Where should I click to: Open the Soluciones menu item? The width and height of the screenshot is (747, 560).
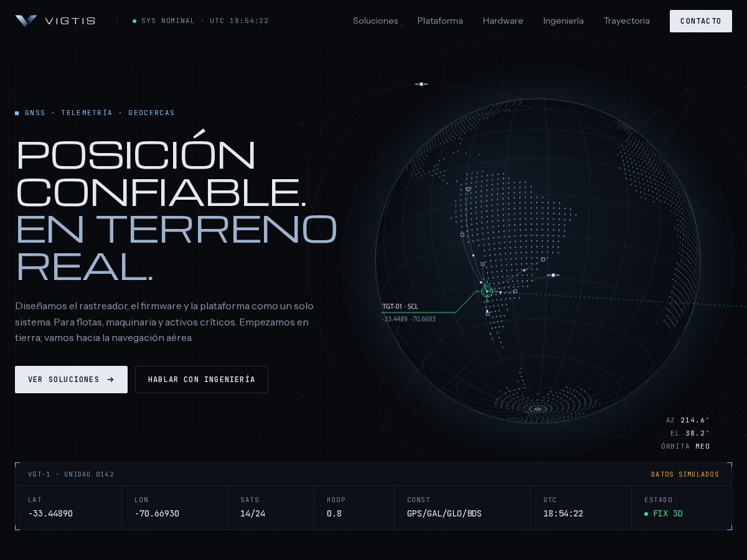tap(375, 21)
